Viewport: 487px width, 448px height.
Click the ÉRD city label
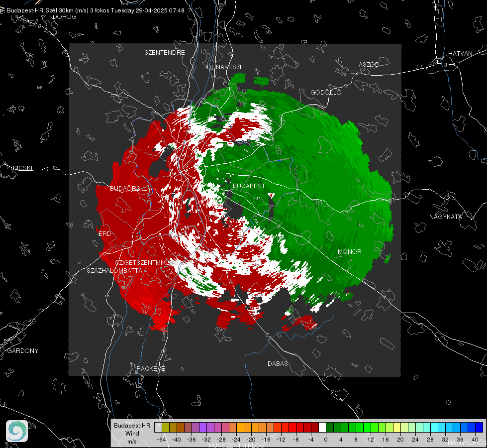click(104, 234)
